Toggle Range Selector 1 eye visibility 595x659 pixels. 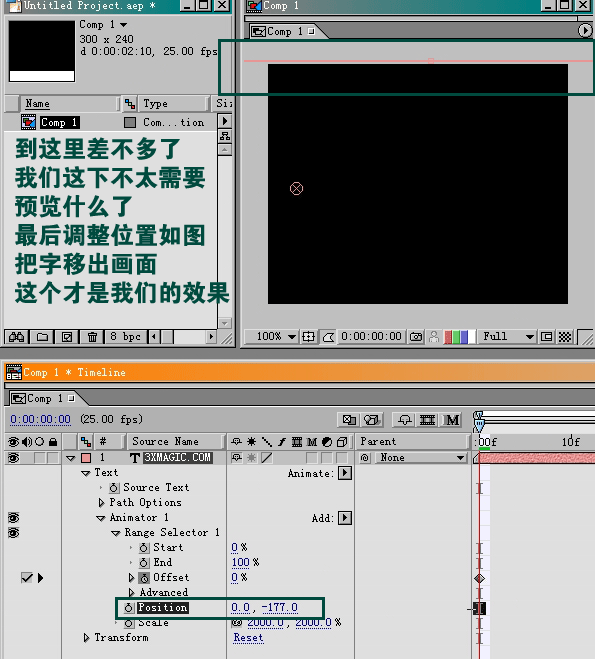click(x=13, y=533)
